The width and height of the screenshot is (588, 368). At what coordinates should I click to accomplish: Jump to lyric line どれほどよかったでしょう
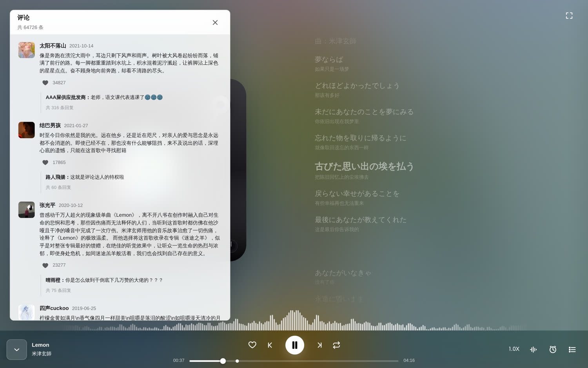click(357, 86)
